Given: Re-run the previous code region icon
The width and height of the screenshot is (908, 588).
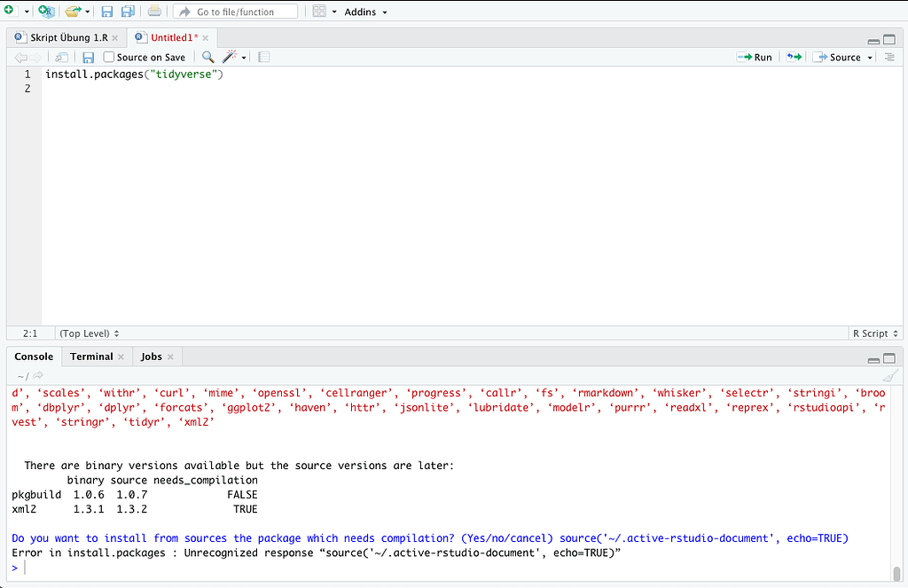Looking at the screenshot, I should pyautogui.click(x=794, y=57).
